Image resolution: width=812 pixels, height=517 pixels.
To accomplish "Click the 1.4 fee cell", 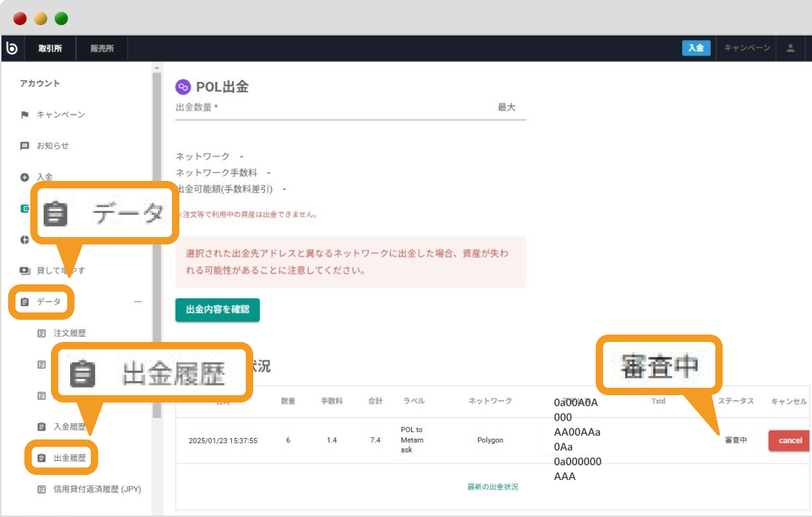I will click(x=331, y=439).
